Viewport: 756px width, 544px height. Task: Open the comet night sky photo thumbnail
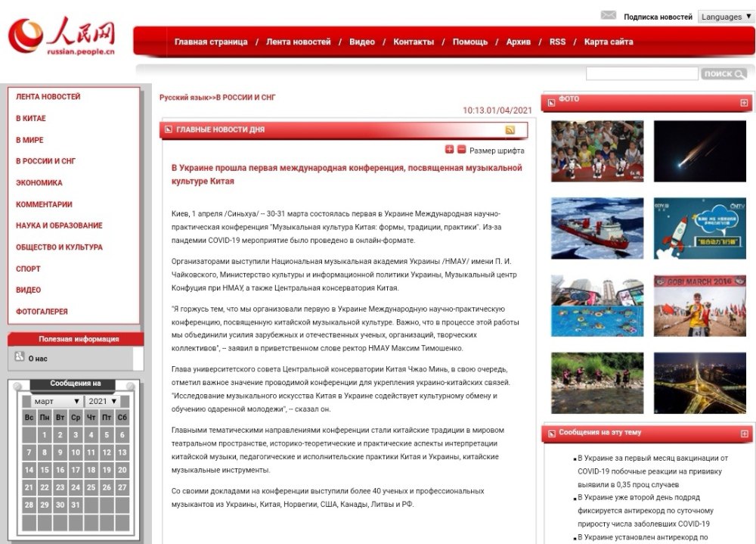(700, 151)
